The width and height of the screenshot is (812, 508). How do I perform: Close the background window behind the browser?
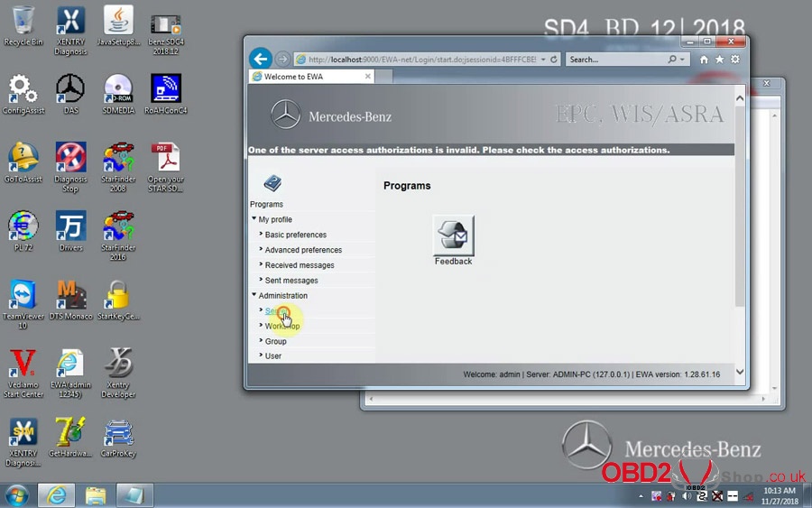click(766, 83)
